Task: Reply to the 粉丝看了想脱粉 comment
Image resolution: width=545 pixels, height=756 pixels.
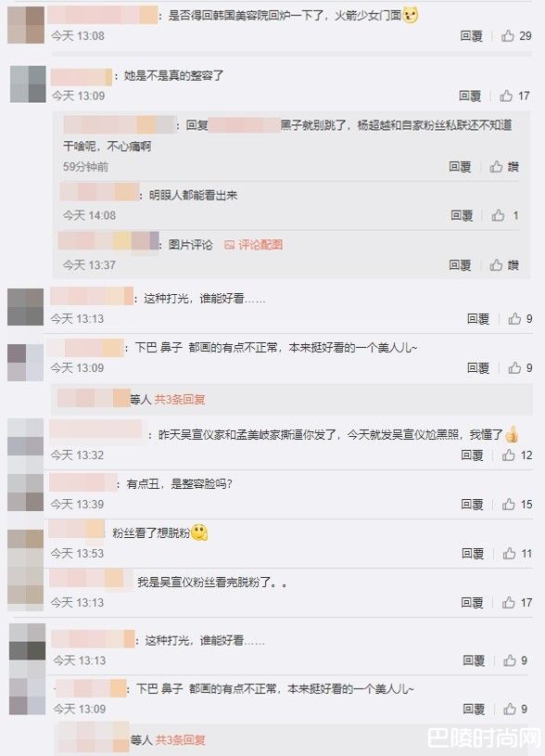Action: tap(472, 554)
